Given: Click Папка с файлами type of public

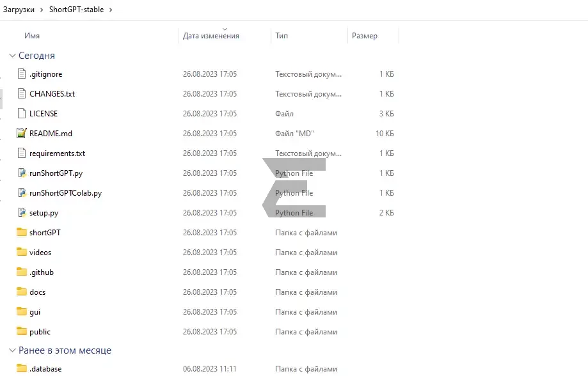Looking at the screenshot, I should 306,332.
